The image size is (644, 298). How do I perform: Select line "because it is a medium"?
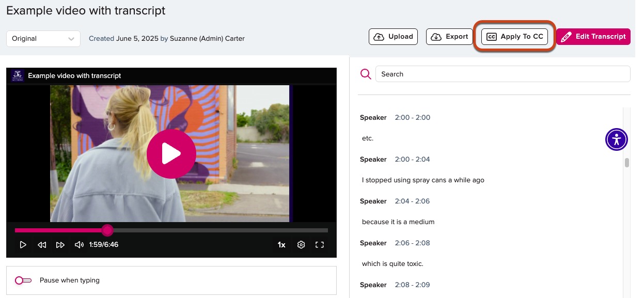398,222
